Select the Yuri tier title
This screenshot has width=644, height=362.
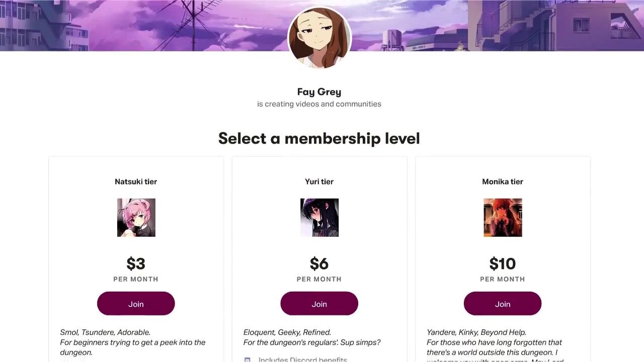tap(319, 182)
